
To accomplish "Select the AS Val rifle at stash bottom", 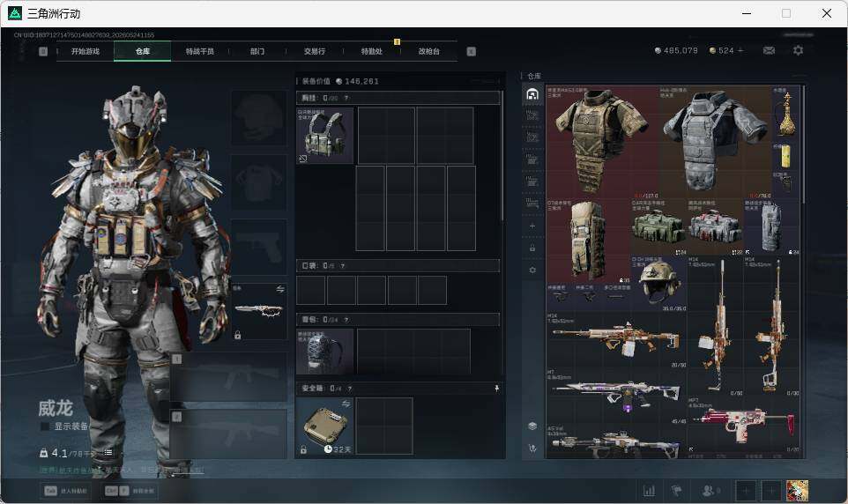I will (616, 441).
